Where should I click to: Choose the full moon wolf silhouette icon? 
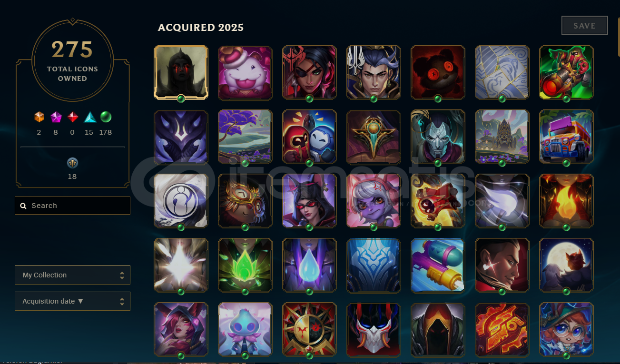tap(566, 265)
